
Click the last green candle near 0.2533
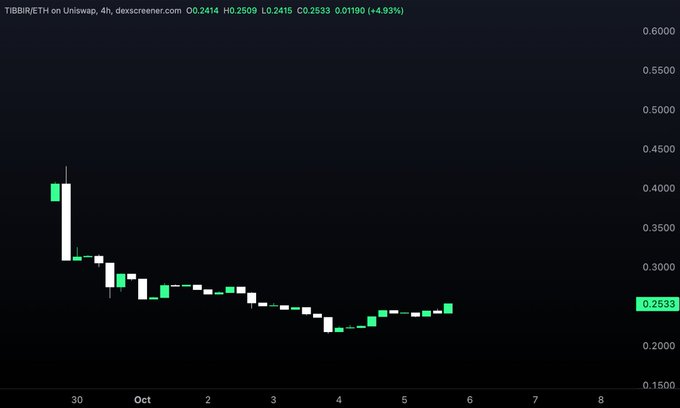[x=448, y=308]
